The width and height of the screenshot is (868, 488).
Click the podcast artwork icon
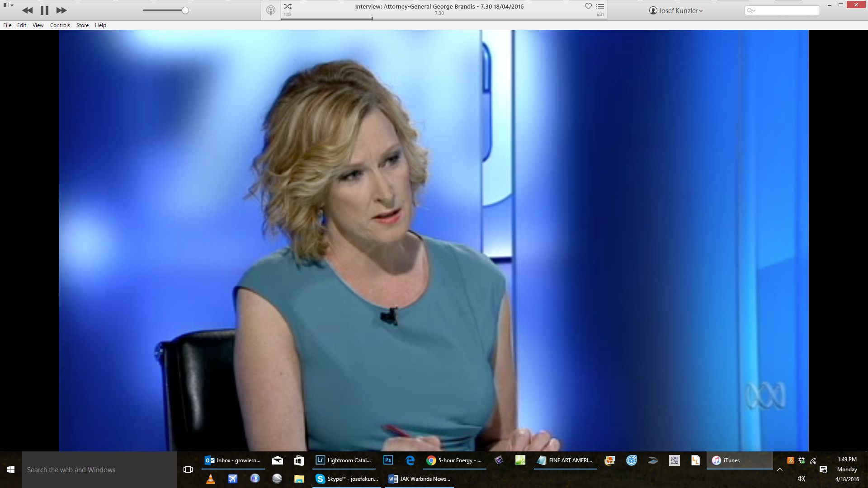click(270, 10)
